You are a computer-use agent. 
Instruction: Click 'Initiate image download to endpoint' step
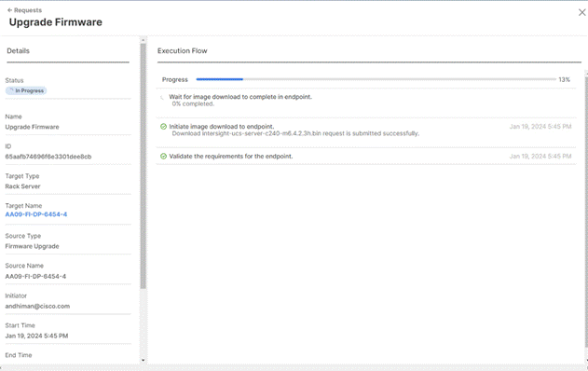221,127
